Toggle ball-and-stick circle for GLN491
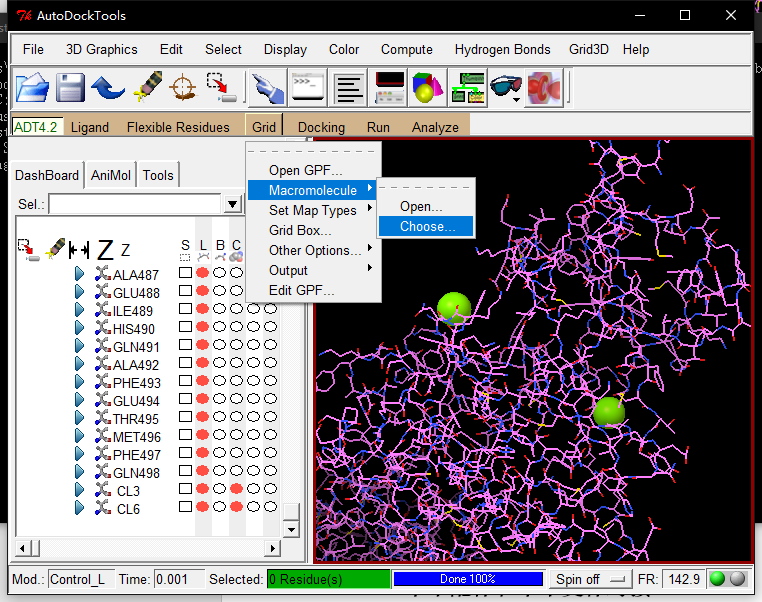This screenshot has width=762, height=602. pos(220,344)
